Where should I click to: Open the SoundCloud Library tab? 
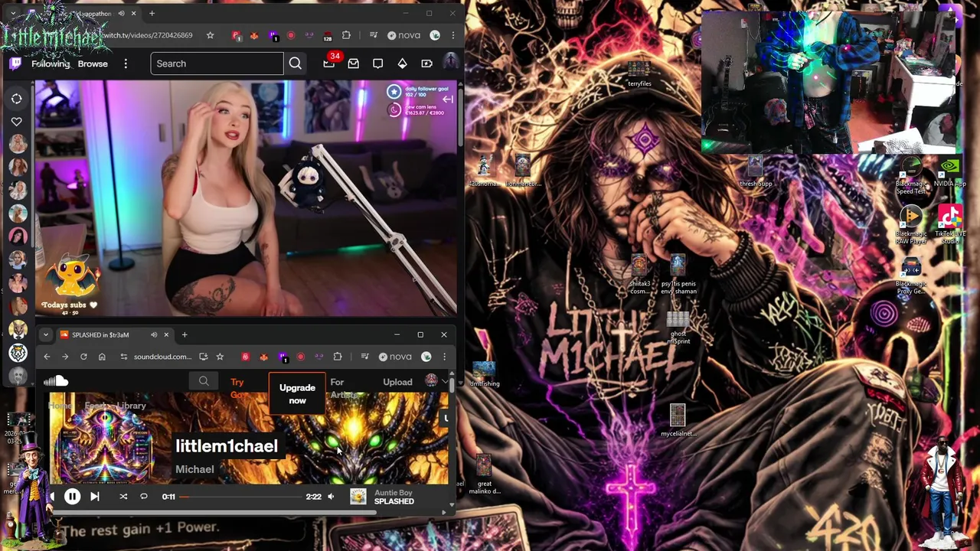tap(132, 406)
